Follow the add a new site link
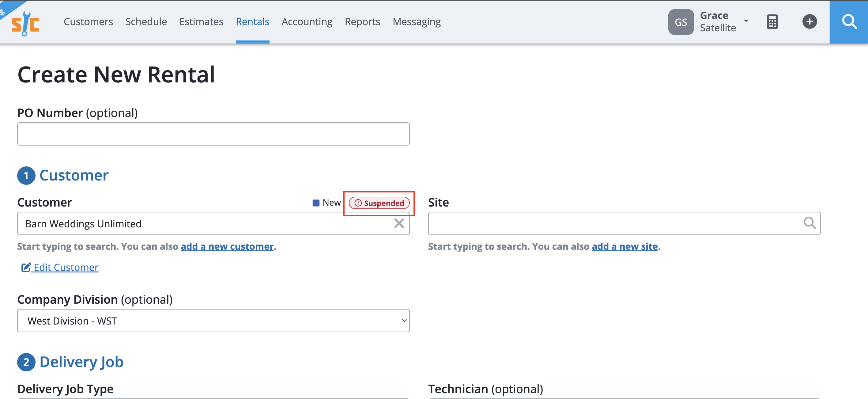 625,247
